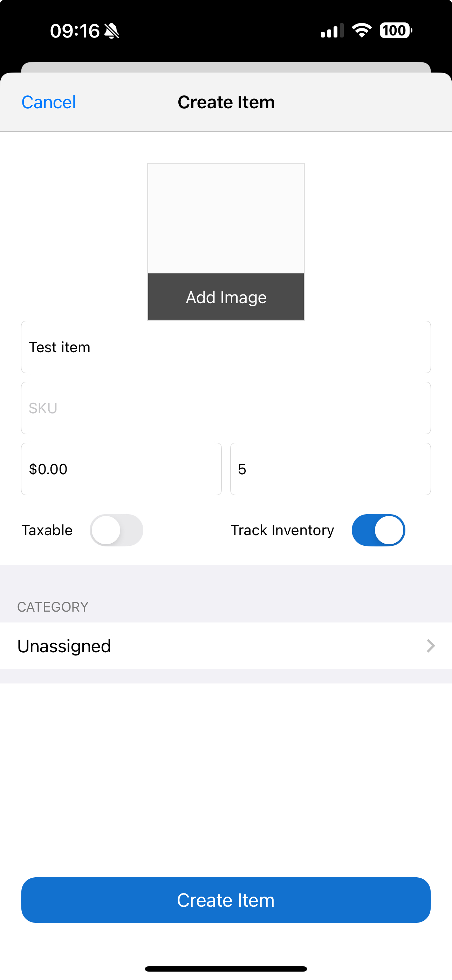
Task: Edit the $0.00 price field
Action: (121, 469)
